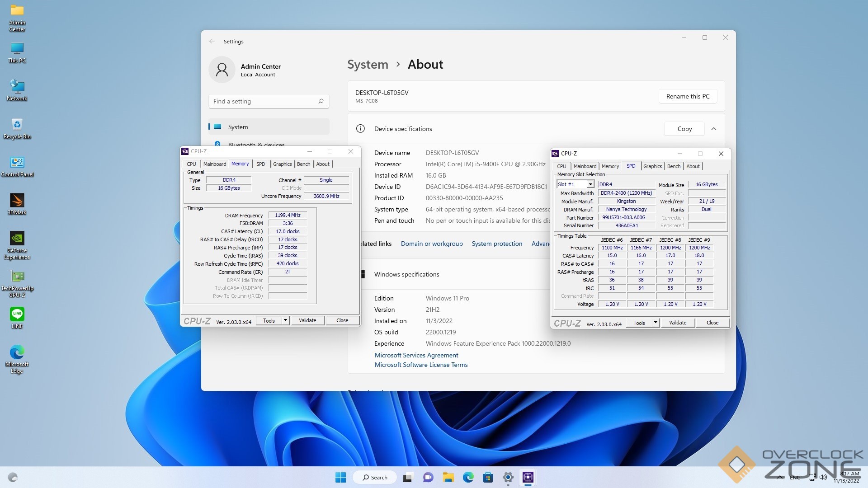Expand the Tools dropdown arrow in left CPU-Z

[x=285, y=320]
